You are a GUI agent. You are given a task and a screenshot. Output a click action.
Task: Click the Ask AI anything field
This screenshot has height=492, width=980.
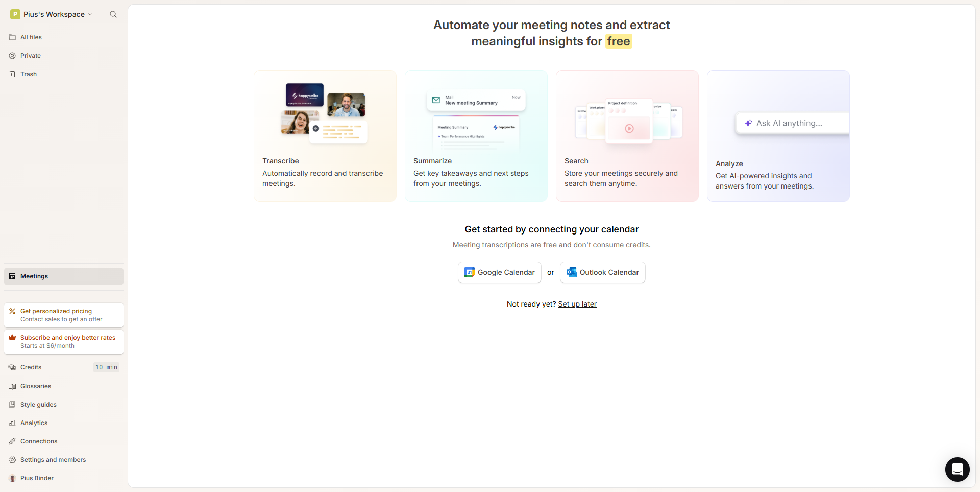coord(792,123)
